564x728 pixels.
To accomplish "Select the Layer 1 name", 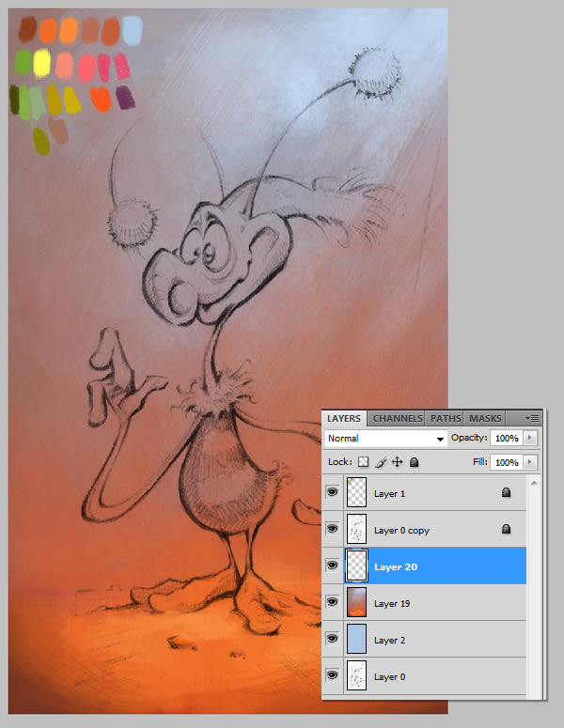I will [x=389, y=493].
